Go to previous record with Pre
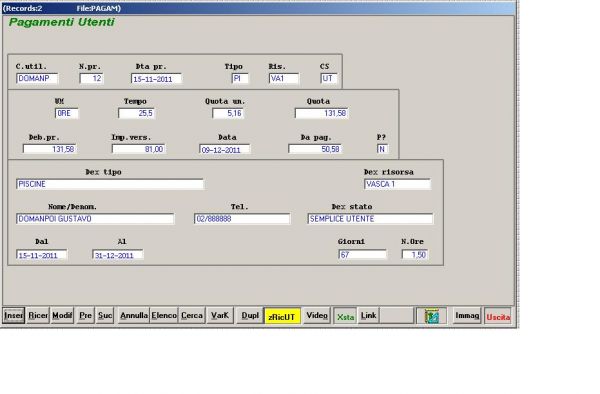Viewport: 600px width, 394px height. 85,316
